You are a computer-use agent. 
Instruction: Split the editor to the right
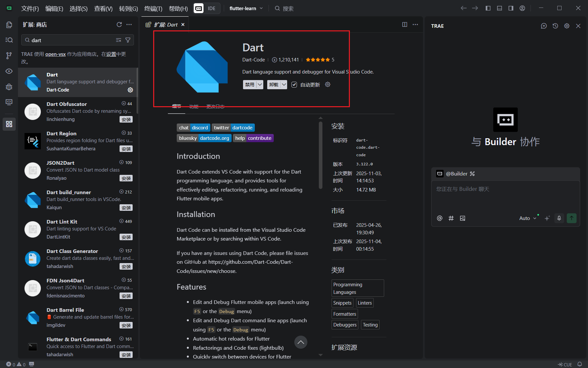[x=405, y=25]
